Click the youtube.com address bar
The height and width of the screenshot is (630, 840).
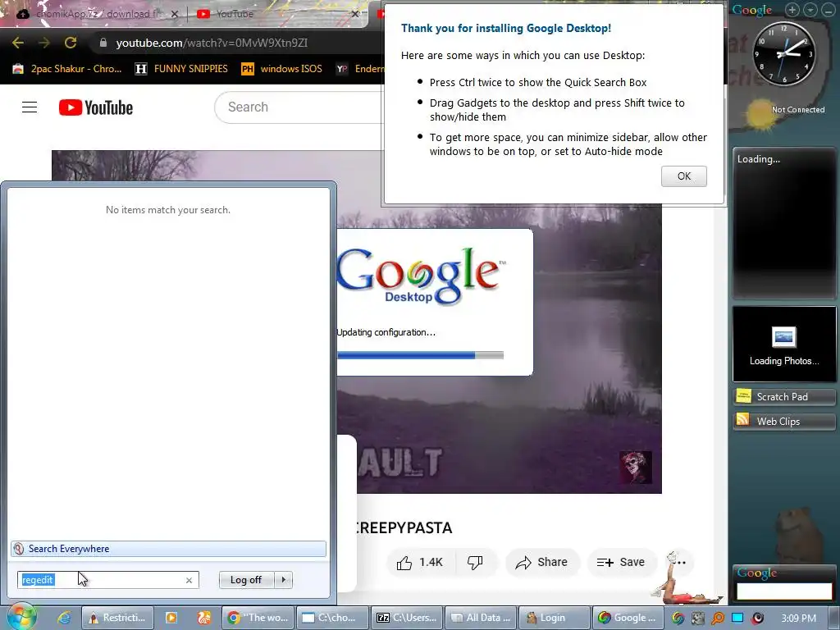point(212,43)
